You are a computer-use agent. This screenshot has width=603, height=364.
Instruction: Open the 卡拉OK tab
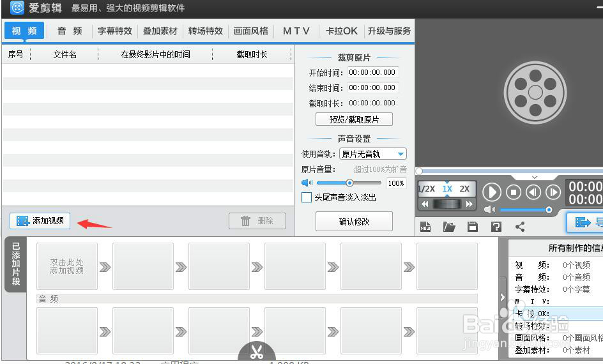[342, 31]
